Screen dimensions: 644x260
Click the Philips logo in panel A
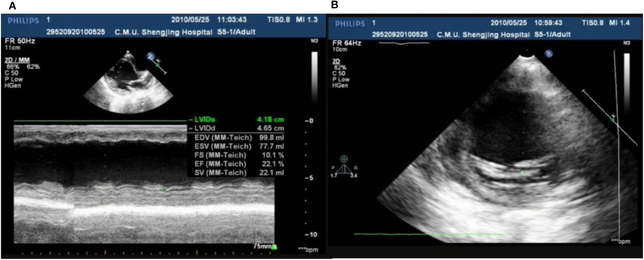pos(23,21)
